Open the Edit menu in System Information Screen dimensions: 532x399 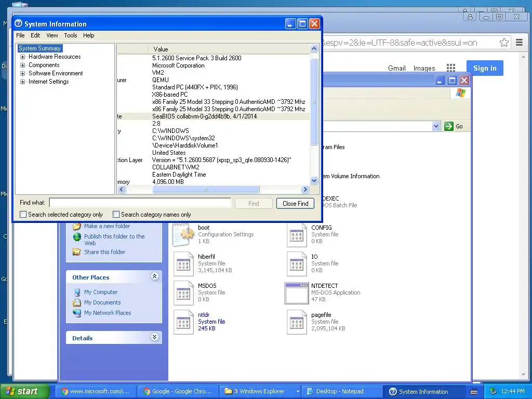coord(35,35)
